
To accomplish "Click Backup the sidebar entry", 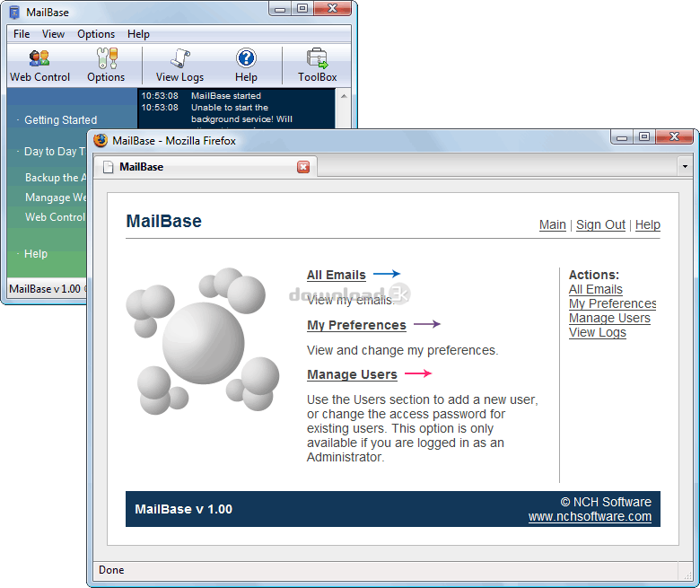I will point(56,177).
